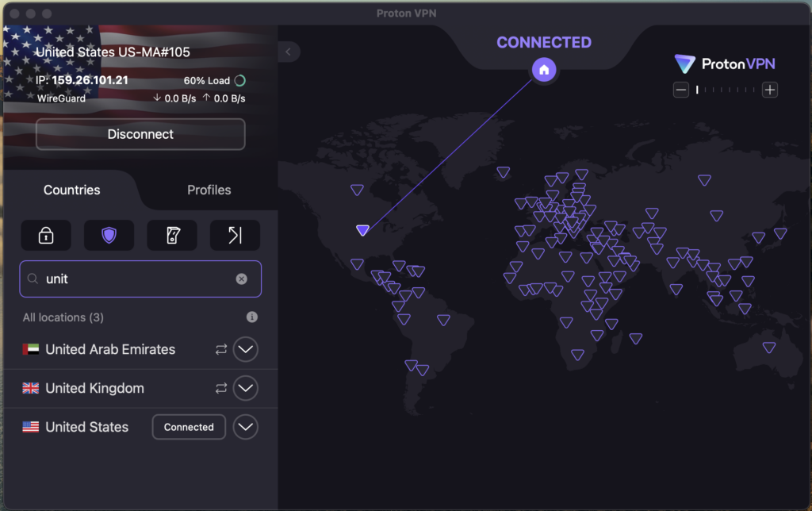Click the ProtonVPN logo

tap(725, 63)
